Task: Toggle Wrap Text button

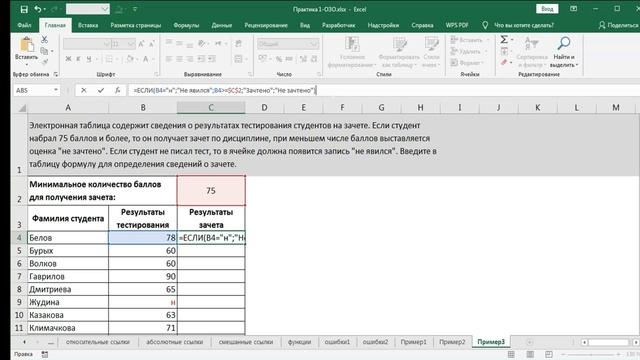Action: (239, 43)
